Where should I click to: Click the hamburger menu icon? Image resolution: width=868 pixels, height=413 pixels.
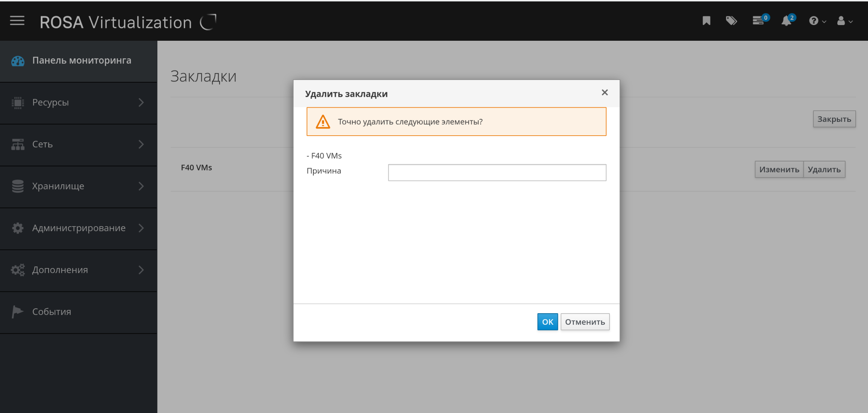(x=17, y=21)
